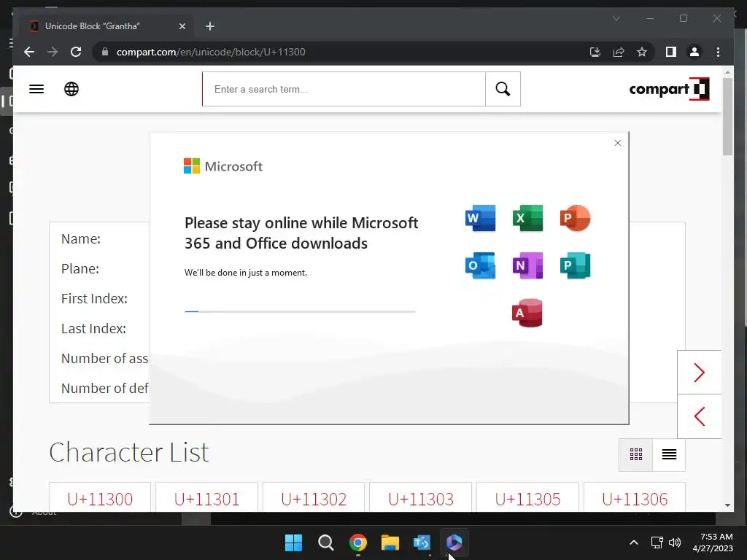Click the Word icon in Microsoft dialog
This screenshot has height=560, width=747.
click(480, 218)
